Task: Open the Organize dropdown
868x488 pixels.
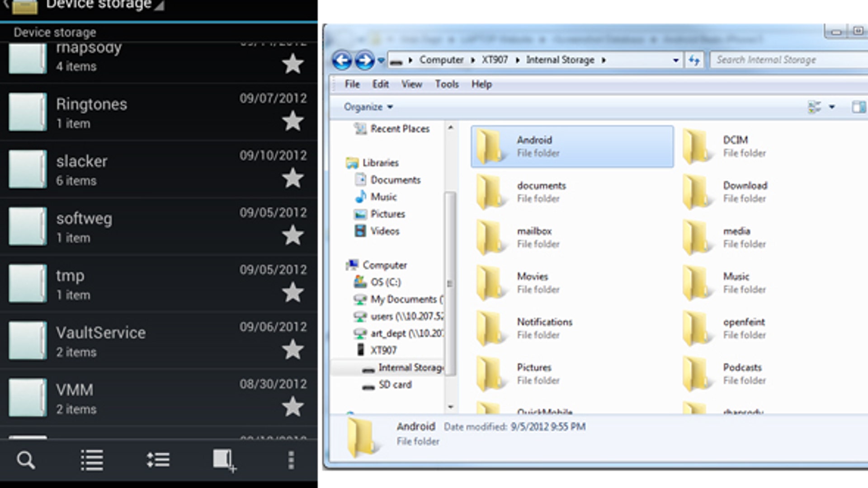Action: (x=368, y=107)
